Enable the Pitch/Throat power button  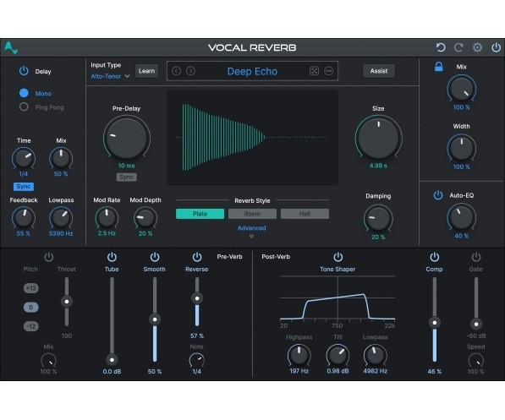[x=48, y=257]
